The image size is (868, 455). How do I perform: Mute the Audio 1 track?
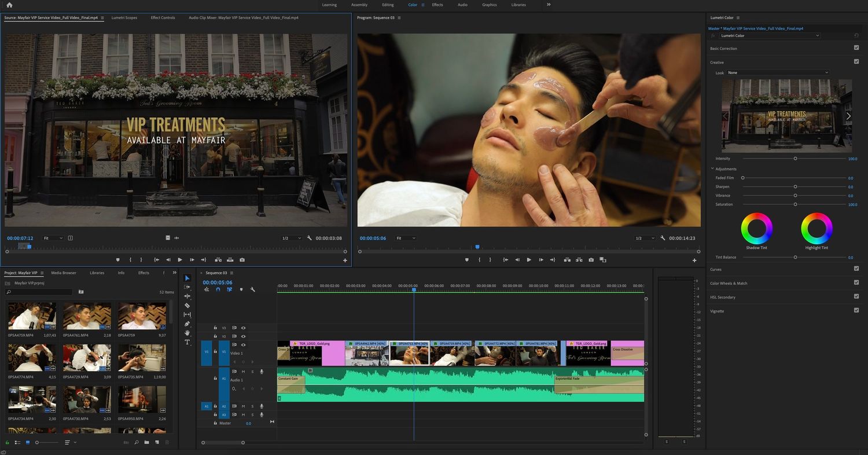pyautogui.click(x=243, y=372)
